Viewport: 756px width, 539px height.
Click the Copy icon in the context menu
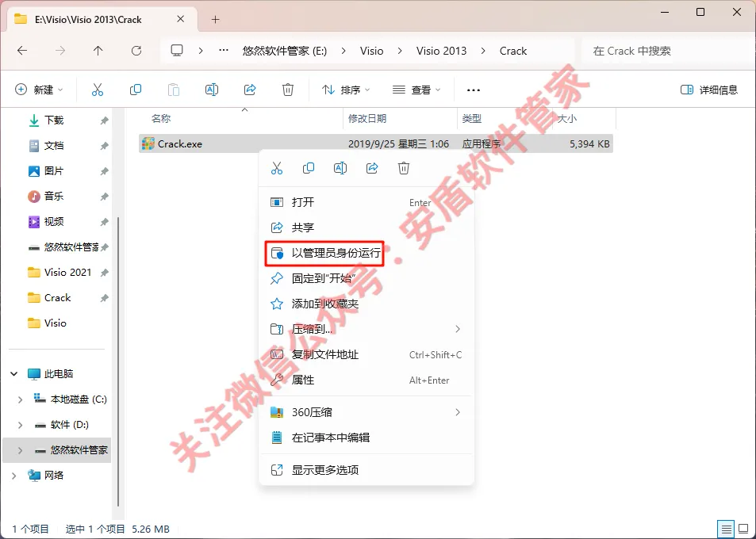tap(309, 168)
